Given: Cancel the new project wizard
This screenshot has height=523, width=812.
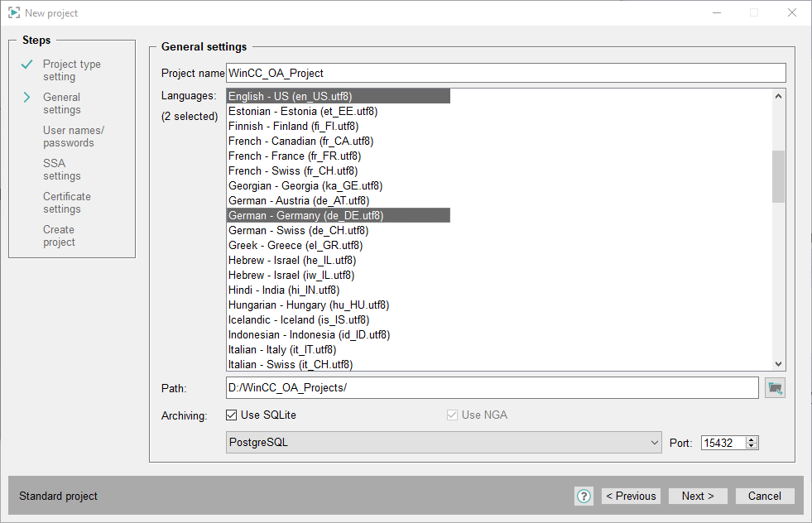Looking at the screenshot, I should click(764, 496).
